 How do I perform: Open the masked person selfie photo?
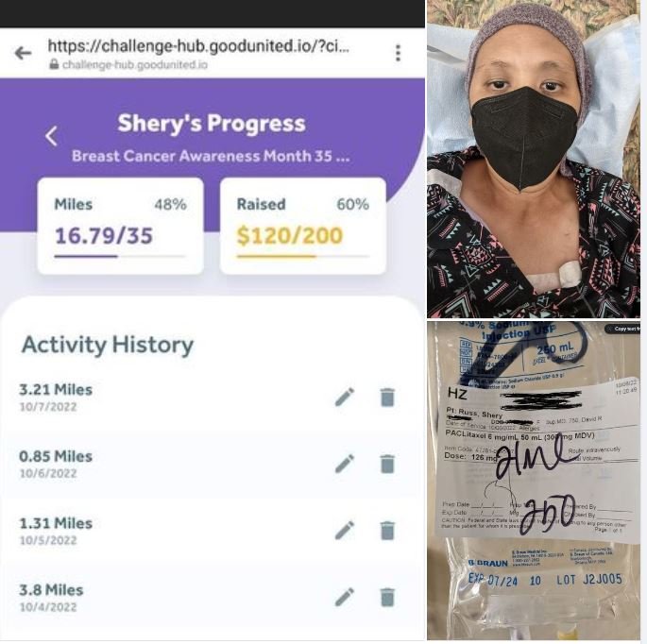point(534,159)
